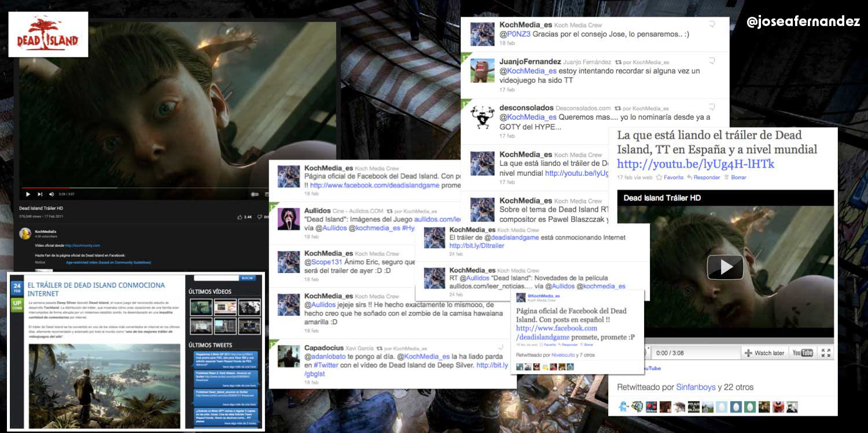
Task: Open the kochmunity.com link in video description
Action: click(82, 245)
